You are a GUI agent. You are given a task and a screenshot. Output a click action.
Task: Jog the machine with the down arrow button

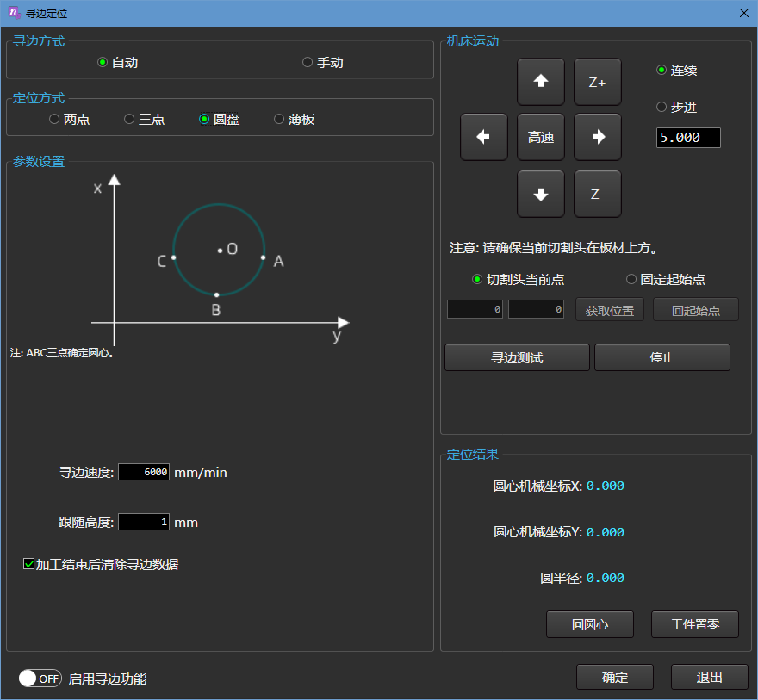[x=540, y=194]
